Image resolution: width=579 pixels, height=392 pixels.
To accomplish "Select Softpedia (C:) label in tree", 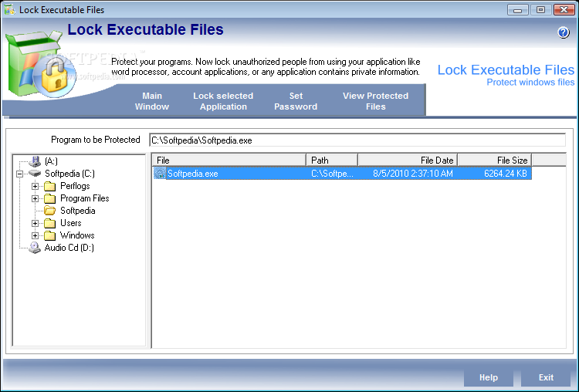I will coord(69,174).
